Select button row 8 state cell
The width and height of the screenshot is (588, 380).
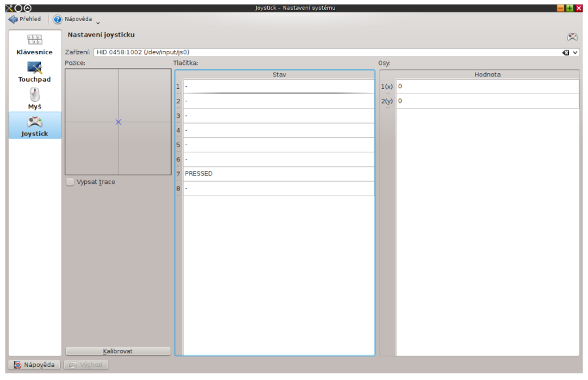(278, 188)
